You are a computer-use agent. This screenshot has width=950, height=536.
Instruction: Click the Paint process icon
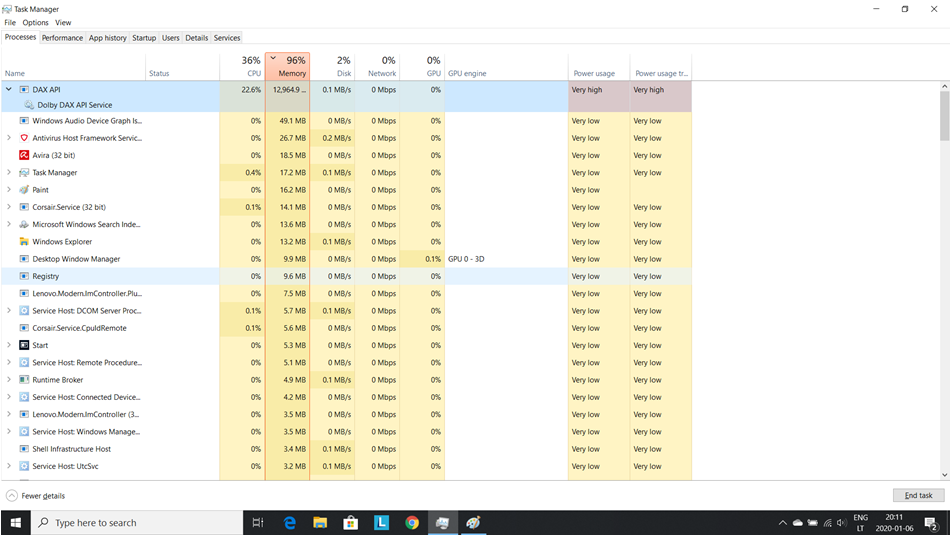click(x=24, y=190)
